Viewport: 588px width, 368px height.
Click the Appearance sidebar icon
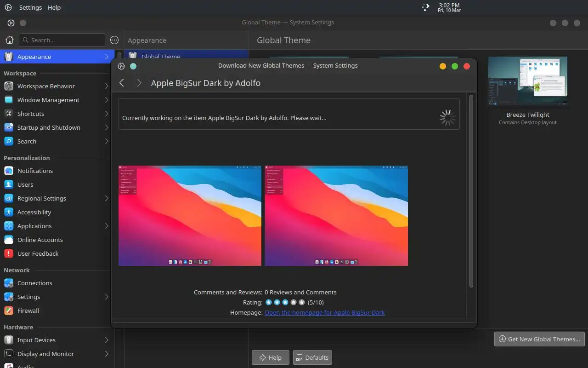(9, 57)
